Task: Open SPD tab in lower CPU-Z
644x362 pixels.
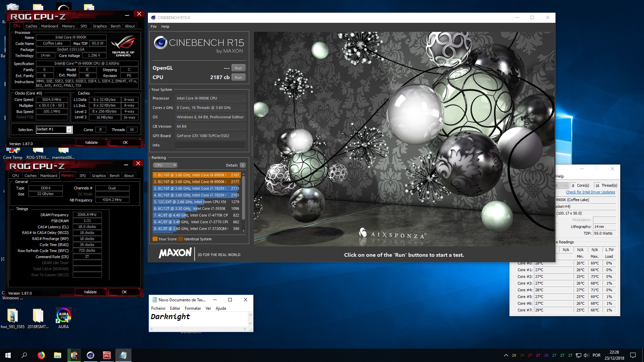Action: point(83,176)
